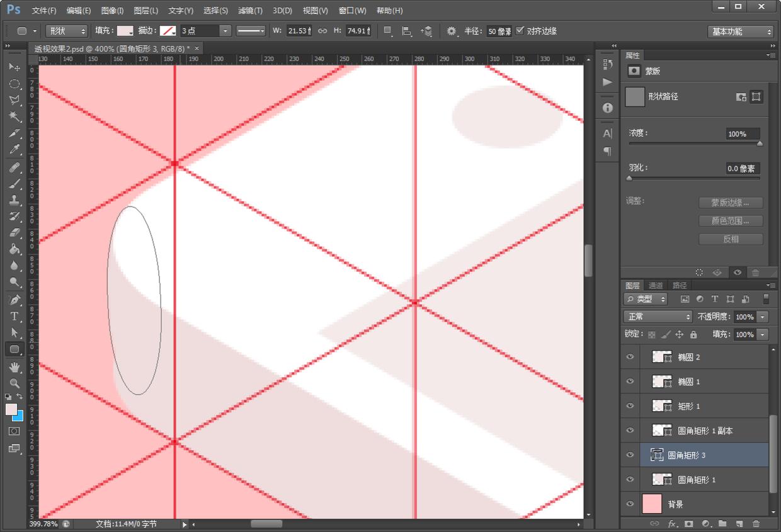Screen dimensions: 781x532
Task: Toggle the 对齐边缘 checkbox
Action: pyautogui.click(x=520, y=31)
